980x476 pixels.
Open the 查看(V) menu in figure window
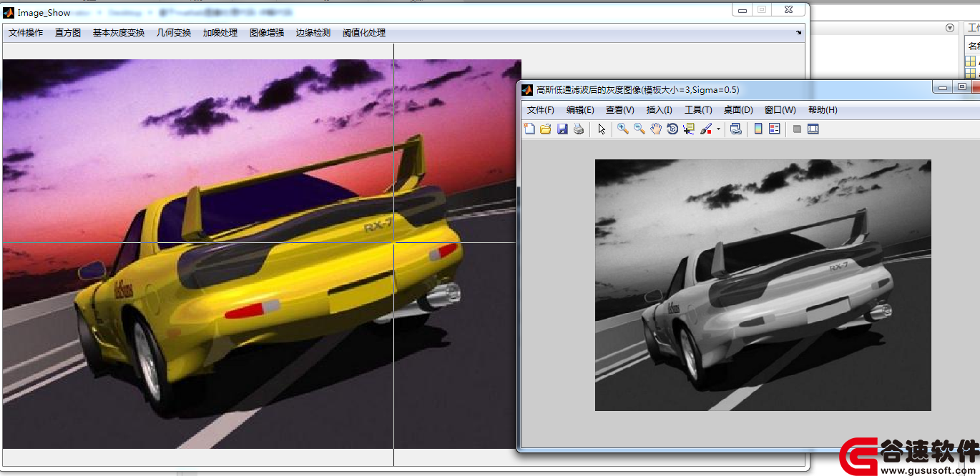click(620, 110)
